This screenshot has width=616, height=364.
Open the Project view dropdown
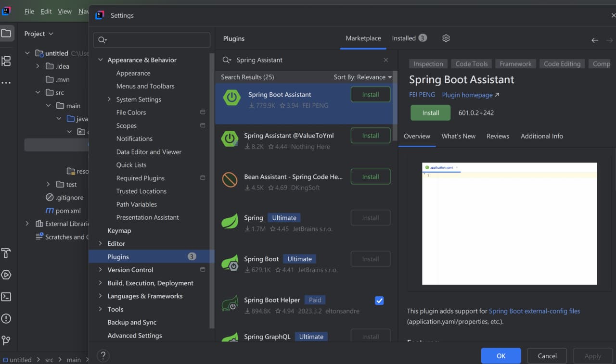coord(39,34)
